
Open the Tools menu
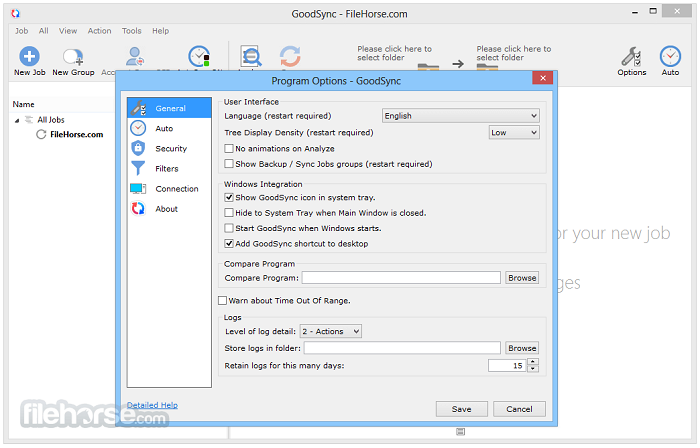pyautogui.click(x=132, y=31)
